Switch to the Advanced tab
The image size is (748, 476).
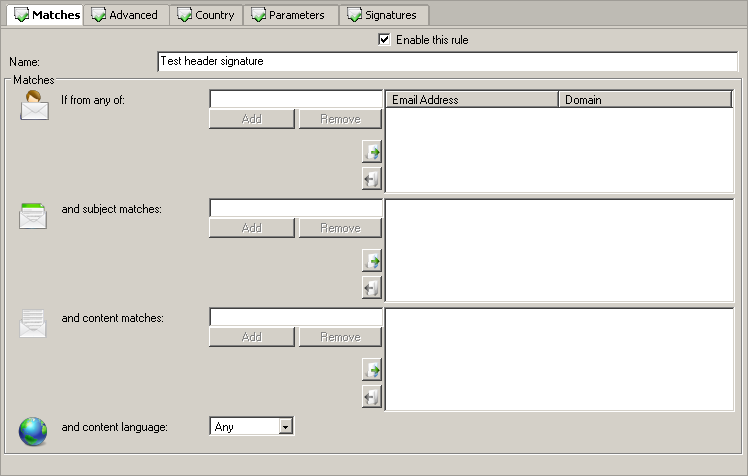click(125, 15)
